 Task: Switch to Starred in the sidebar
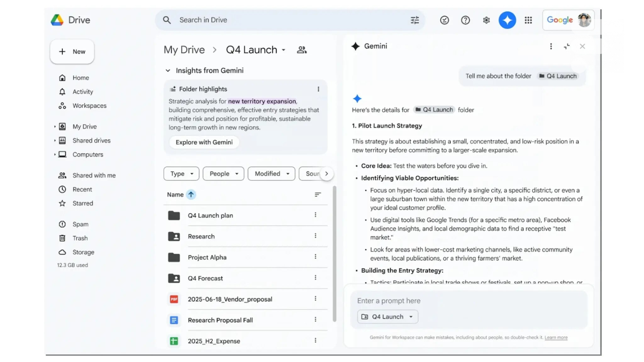(83, 203)
